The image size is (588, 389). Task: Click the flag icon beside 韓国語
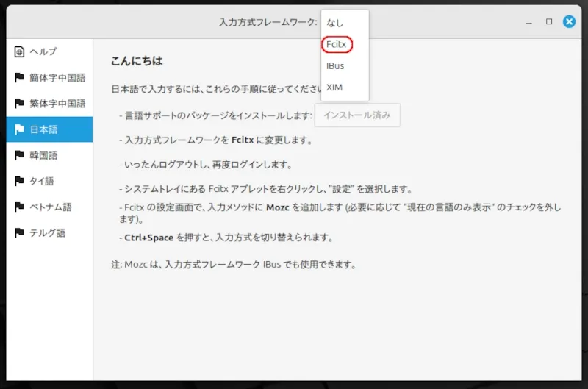(x=19, y=155)
